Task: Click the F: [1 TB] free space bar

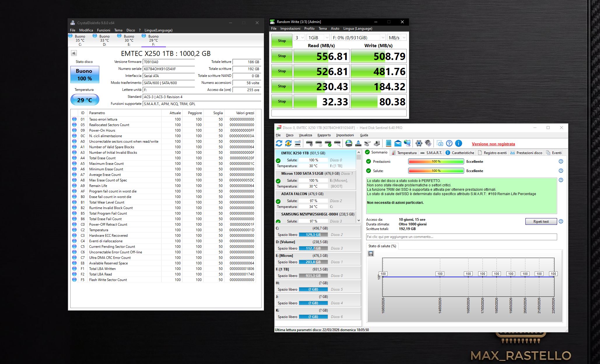Action: coord(313,276)
